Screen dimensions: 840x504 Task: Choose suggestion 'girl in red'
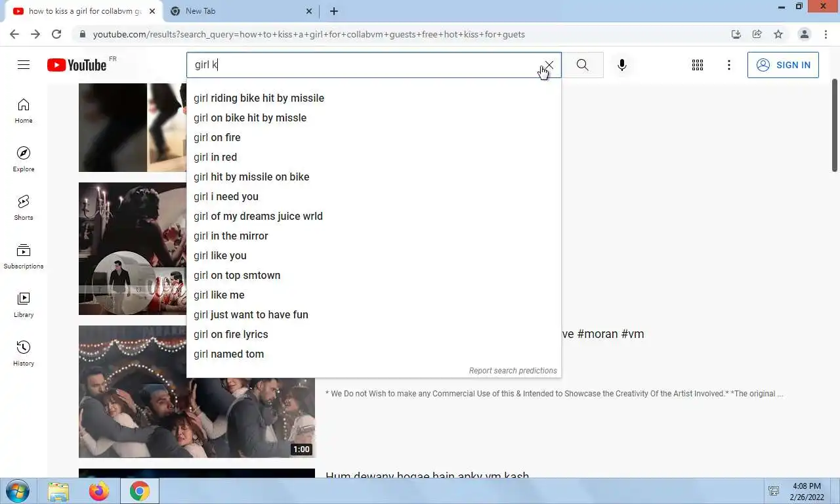(x=374, y=157)
